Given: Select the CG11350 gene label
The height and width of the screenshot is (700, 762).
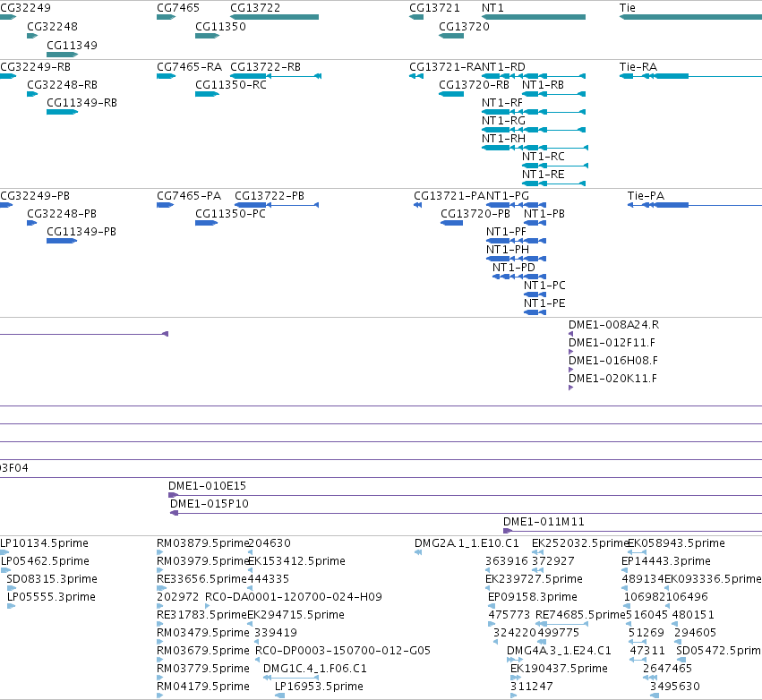Looking at the screenshot, I should [x=220, y=27].
